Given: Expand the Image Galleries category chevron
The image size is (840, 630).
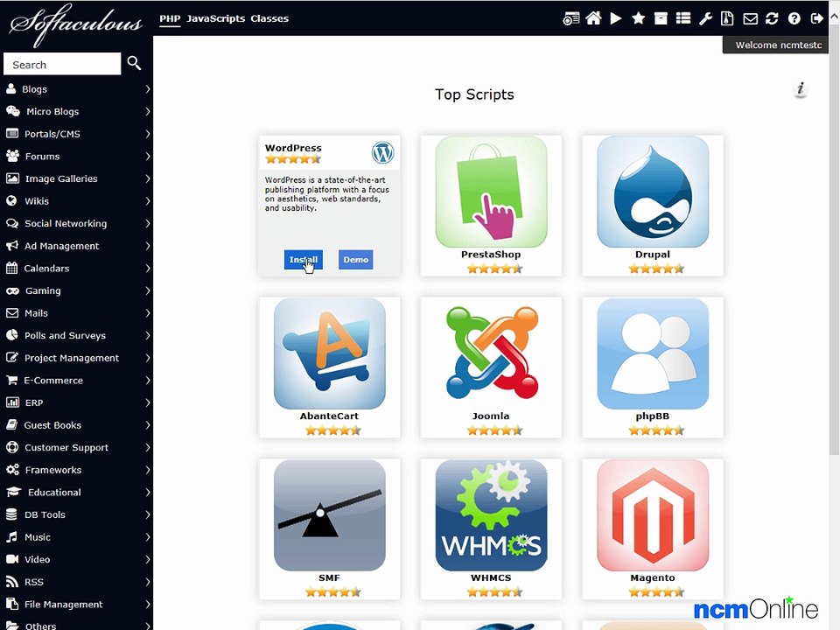Looking at the screenshot, I should pos(147,178).
